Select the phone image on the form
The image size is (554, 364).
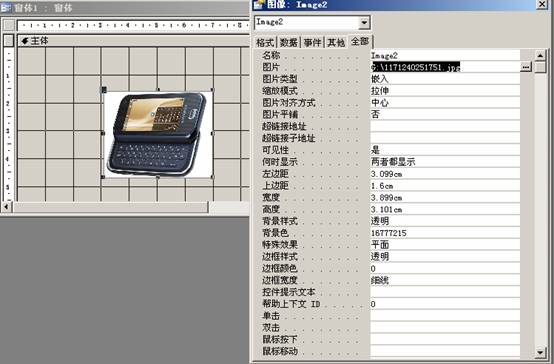click(158, 134)
